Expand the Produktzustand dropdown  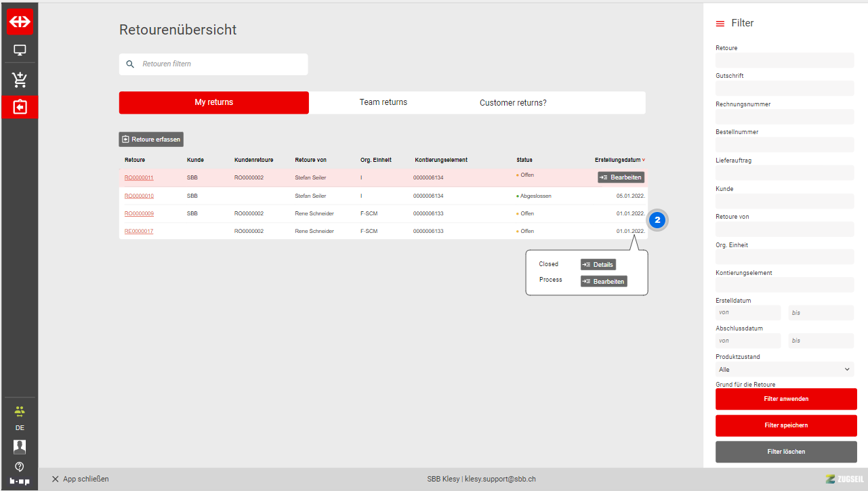[x=785, y=370]
